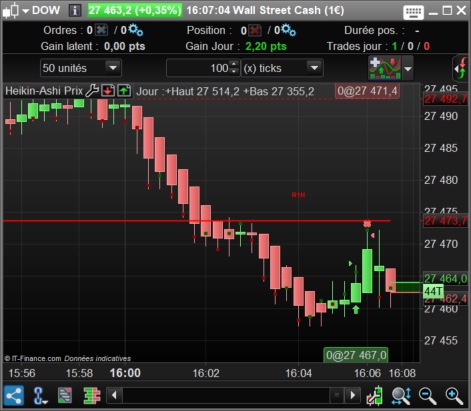
Task: Click the 27 490 price axis label
Action: point(441,116)
